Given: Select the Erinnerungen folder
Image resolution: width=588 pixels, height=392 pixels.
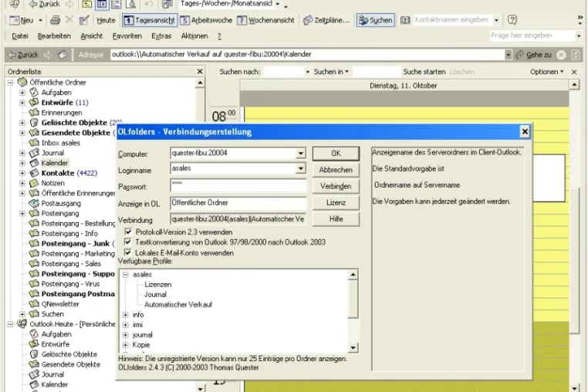Looking at the screenshot, I should coord(62,113).
